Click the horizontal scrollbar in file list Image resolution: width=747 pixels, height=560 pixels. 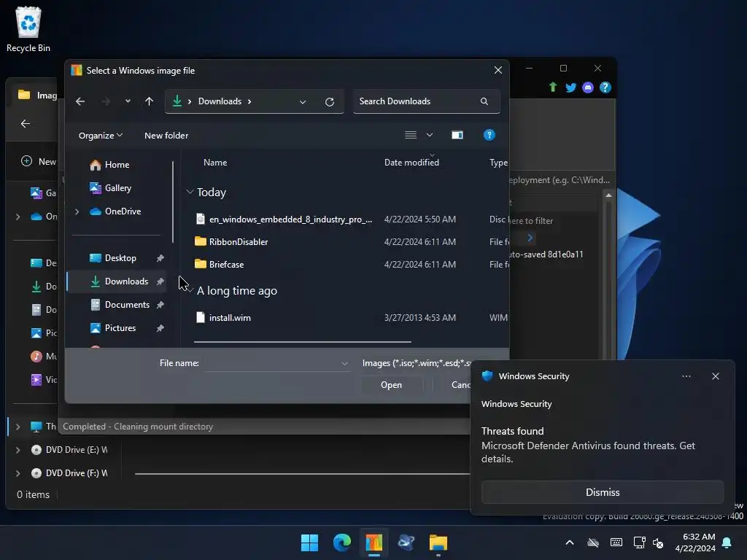(x=303, y=342)
